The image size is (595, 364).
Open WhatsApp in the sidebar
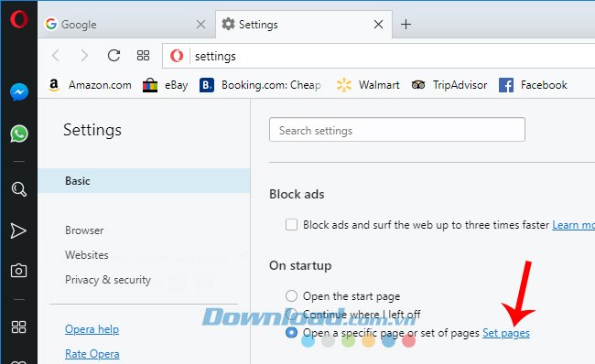(19, 134)
